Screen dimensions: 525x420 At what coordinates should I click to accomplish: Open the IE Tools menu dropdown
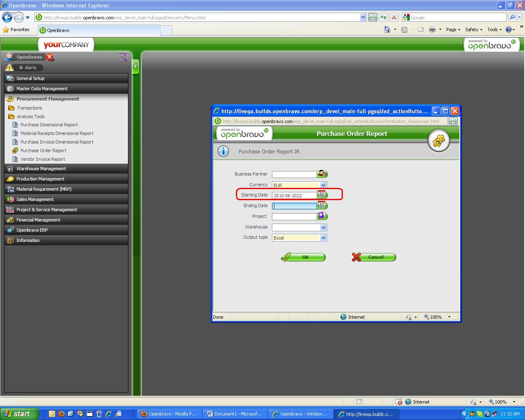pos(495,30)
